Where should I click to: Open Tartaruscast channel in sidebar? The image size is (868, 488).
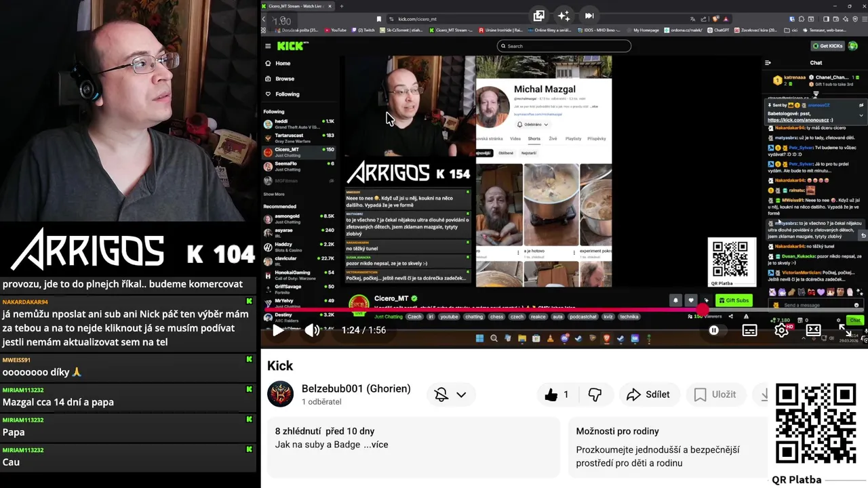299,138
